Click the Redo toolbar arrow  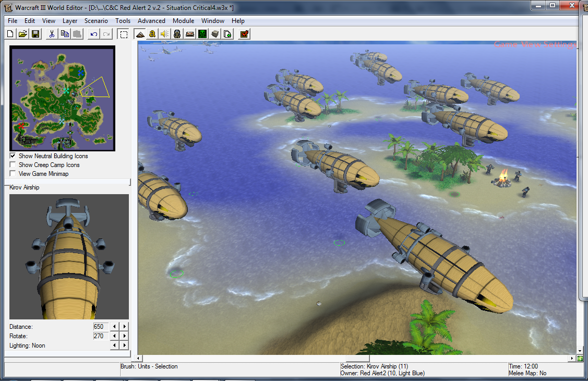[x=106, y=34]
